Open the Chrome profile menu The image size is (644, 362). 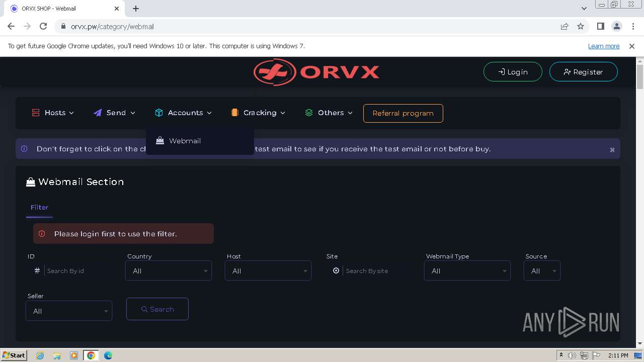(x=616, y=26)
